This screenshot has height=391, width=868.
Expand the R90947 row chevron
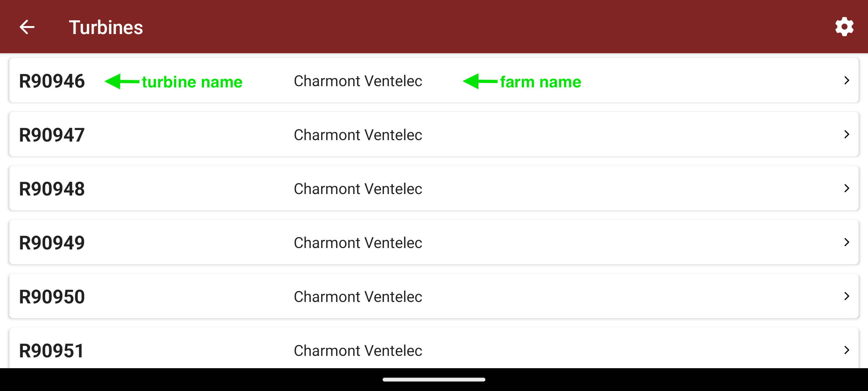pos(846,134)
